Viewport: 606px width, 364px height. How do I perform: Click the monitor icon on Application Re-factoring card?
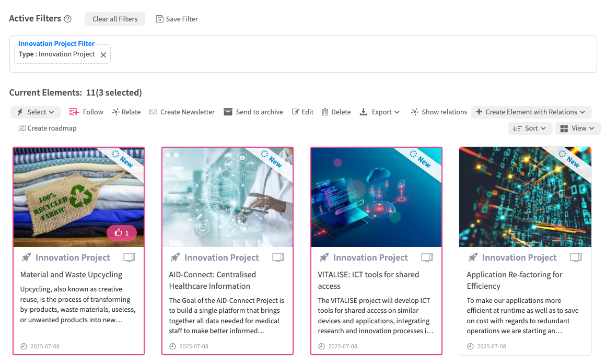tap(576, 257)
